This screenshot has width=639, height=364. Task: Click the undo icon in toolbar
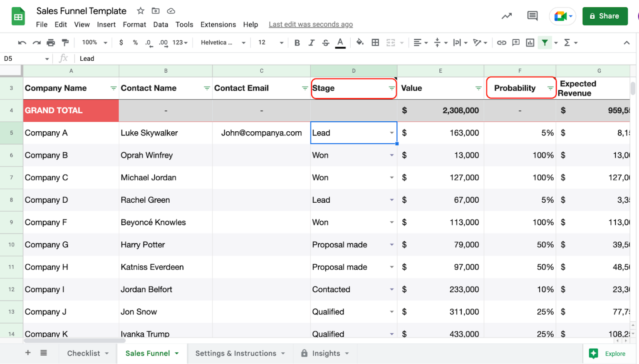pos(22,42)
